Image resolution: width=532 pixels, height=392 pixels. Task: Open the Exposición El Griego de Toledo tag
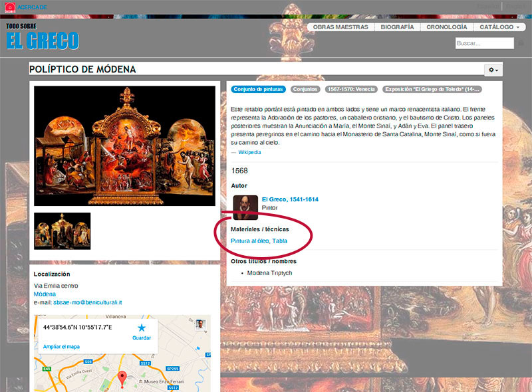tap(432, 89)
